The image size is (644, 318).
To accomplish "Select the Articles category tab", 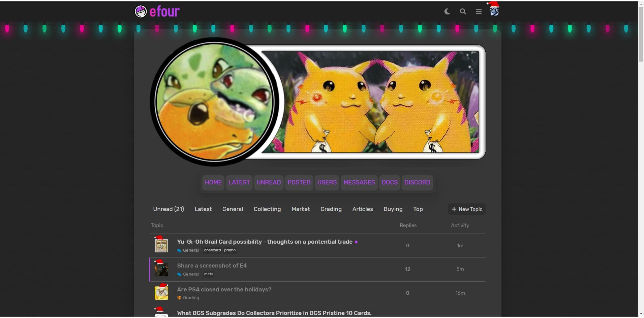I will click(363, 209).
